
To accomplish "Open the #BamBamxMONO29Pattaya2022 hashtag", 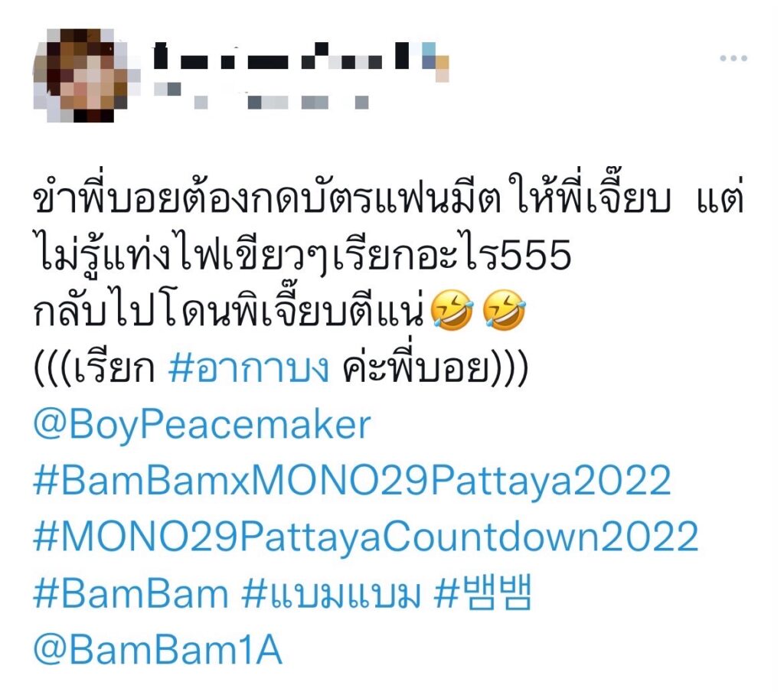I will [x=352, y=480].
